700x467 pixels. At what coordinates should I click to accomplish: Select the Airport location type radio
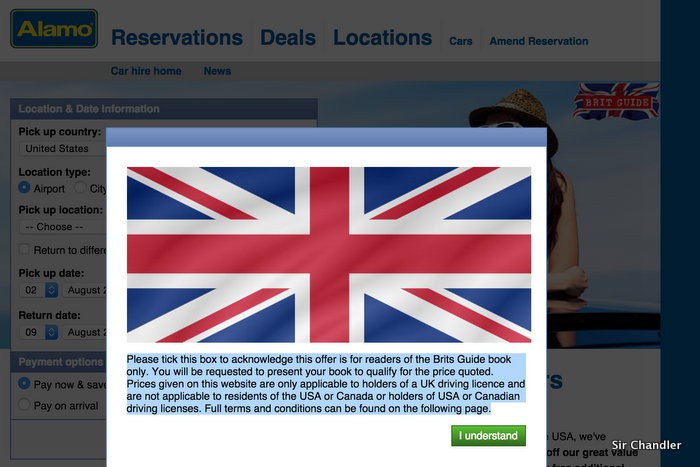[24, 188]
